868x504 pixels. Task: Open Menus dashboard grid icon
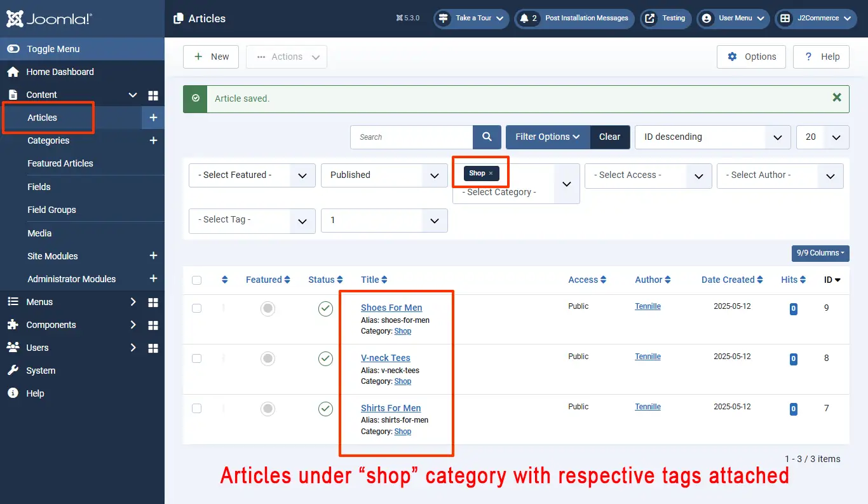tap(153, 303)
